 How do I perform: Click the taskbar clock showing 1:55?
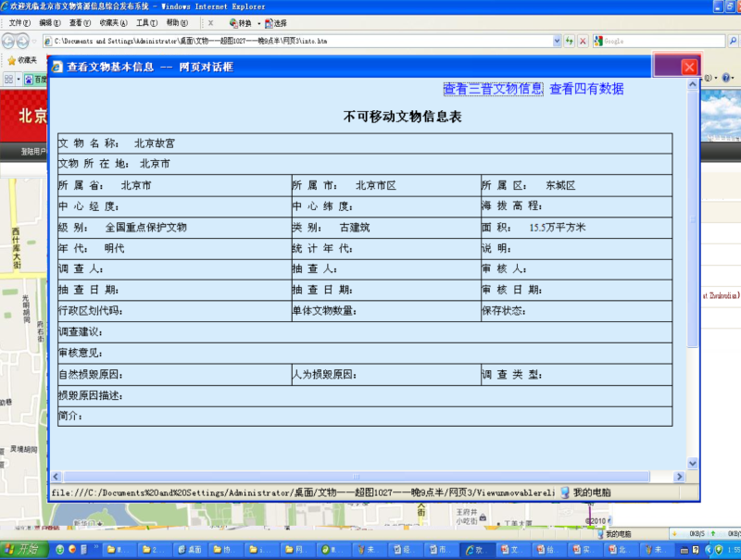[734, 549]
